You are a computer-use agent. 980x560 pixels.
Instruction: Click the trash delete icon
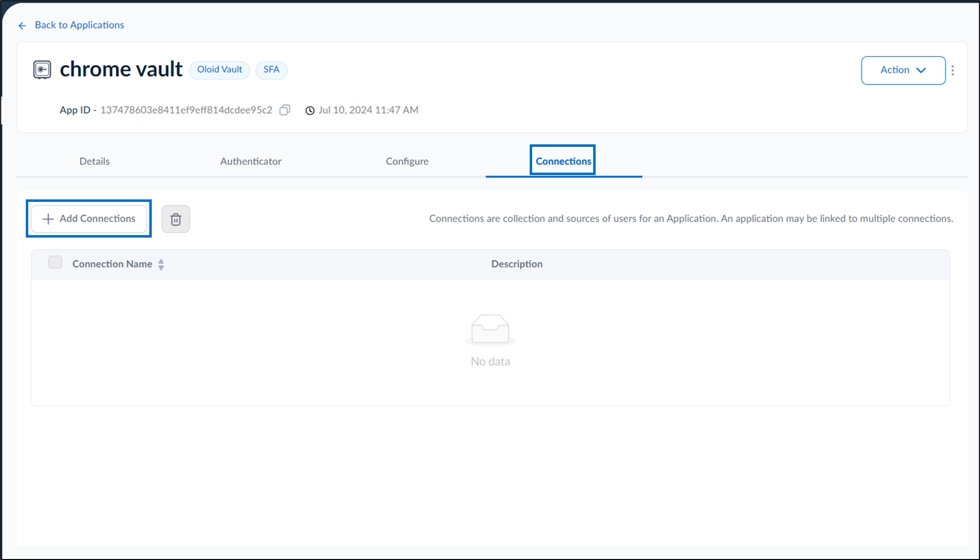(x=176, y=219)
